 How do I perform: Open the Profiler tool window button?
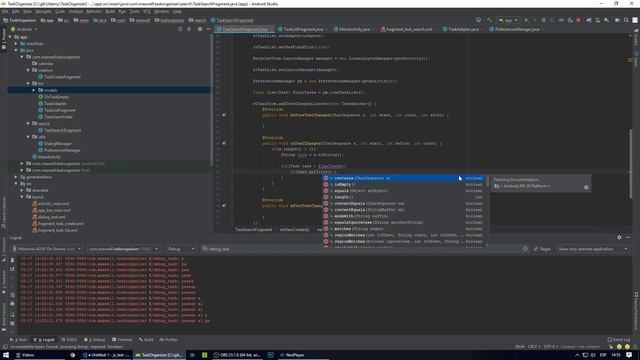(169, 340)
